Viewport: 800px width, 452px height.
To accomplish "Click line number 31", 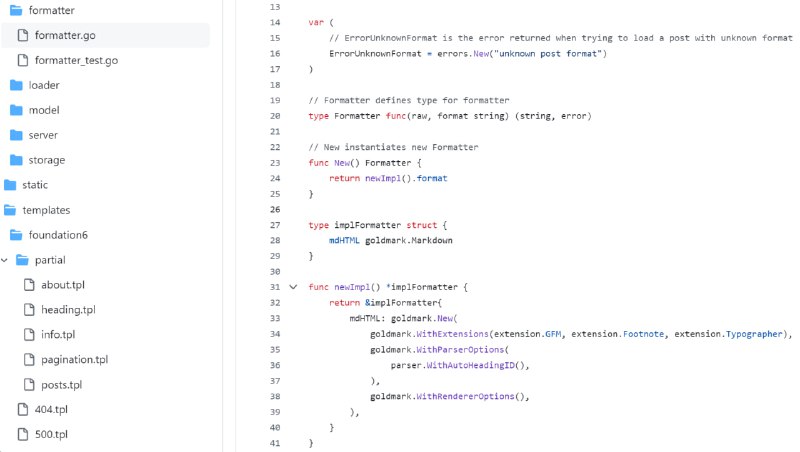I will 275,287.
